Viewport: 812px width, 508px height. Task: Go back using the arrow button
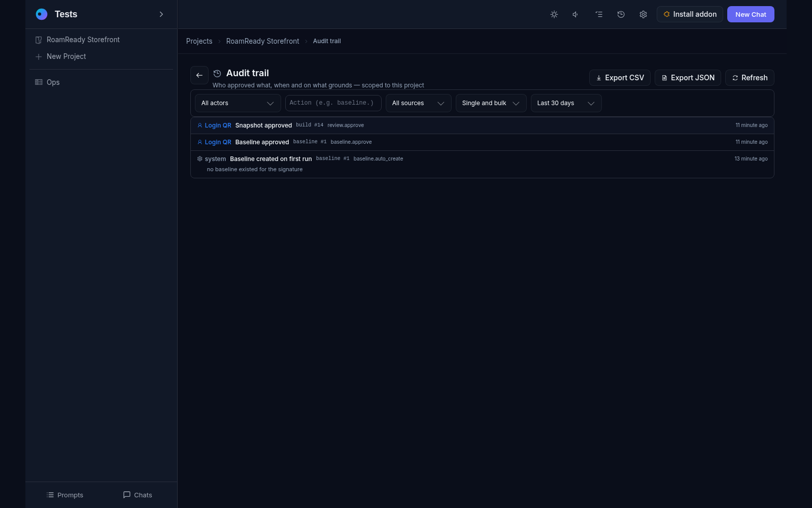[199, 75]
